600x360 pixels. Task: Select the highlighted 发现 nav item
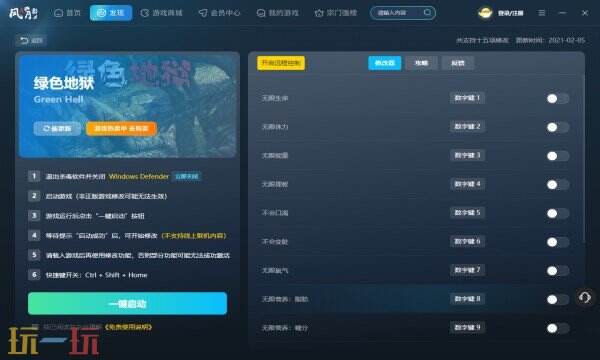(x=111, y=13)
